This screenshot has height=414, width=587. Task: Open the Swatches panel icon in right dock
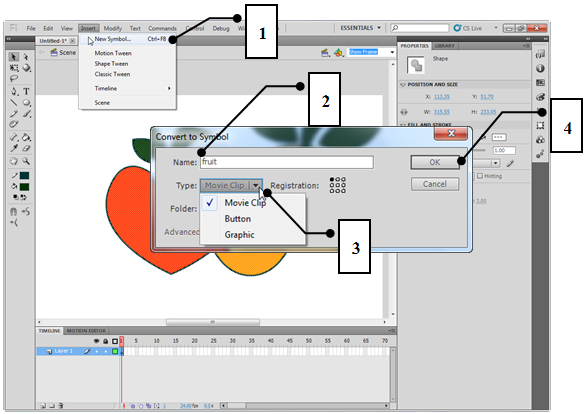540,82
